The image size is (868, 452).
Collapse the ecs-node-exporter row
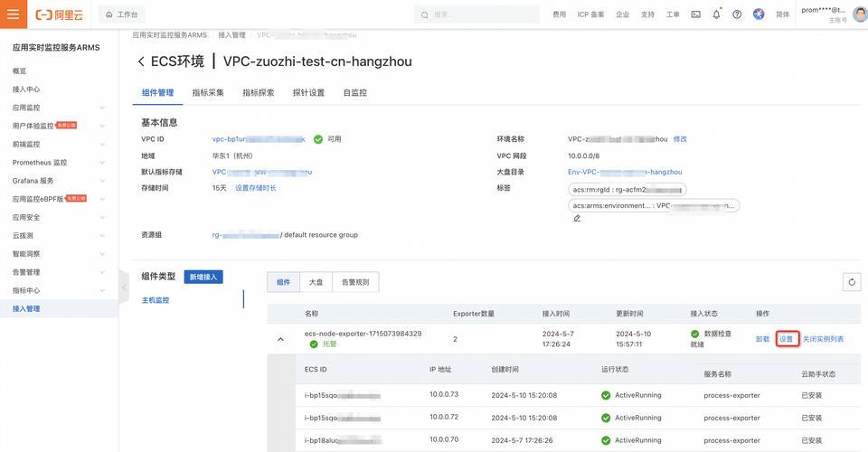(280, 339)
